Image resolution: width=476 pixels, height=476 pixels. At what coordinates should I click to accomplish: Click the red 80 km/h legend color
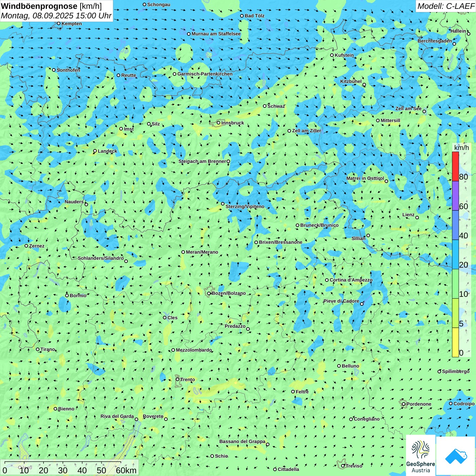pyautogui.click(x=455, y=166)
